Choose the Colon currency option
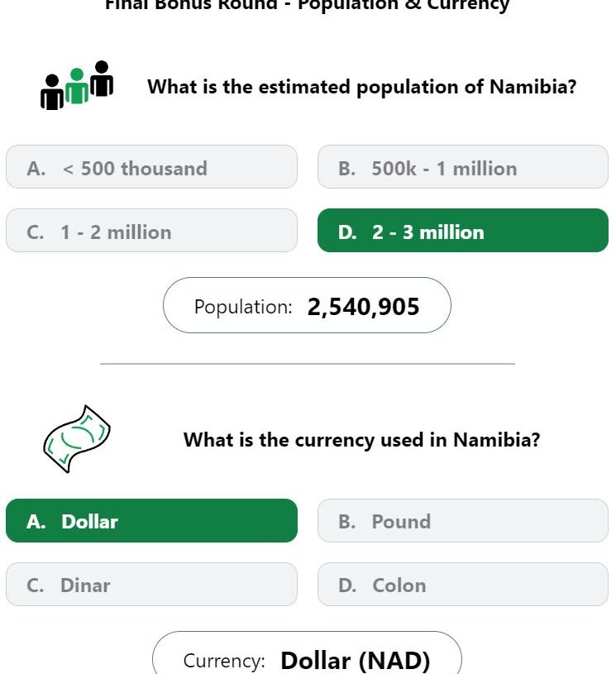616x674 pixels. click(x=462, y=586)
